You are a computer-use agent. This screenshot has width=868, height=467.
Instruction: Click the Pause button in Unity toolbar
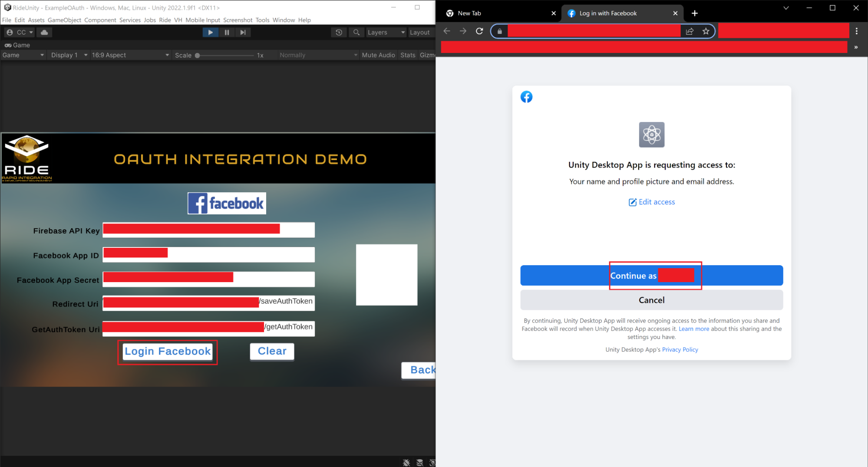[x=227, y=33]
